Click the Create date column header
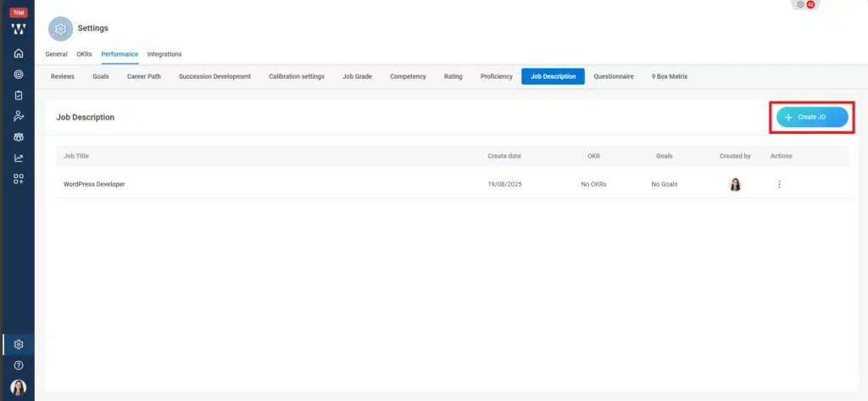This screenshot has height=401, width=868. click(x=504, y=156)
